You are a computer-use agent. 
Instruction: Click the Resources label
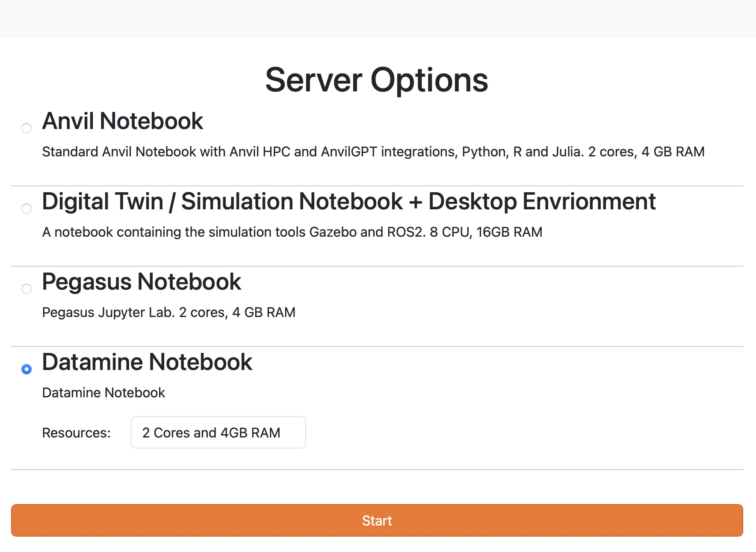76,432
